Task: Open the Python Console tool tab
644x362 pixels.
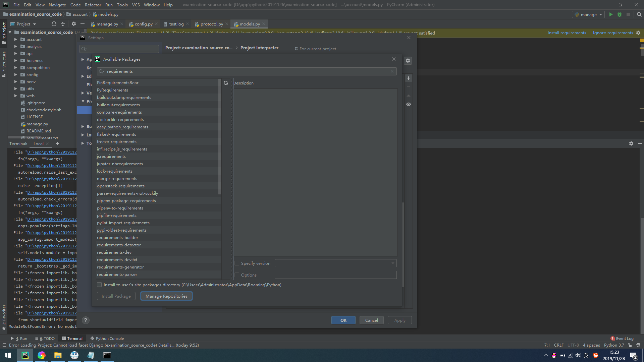Action: coord(107,339)
